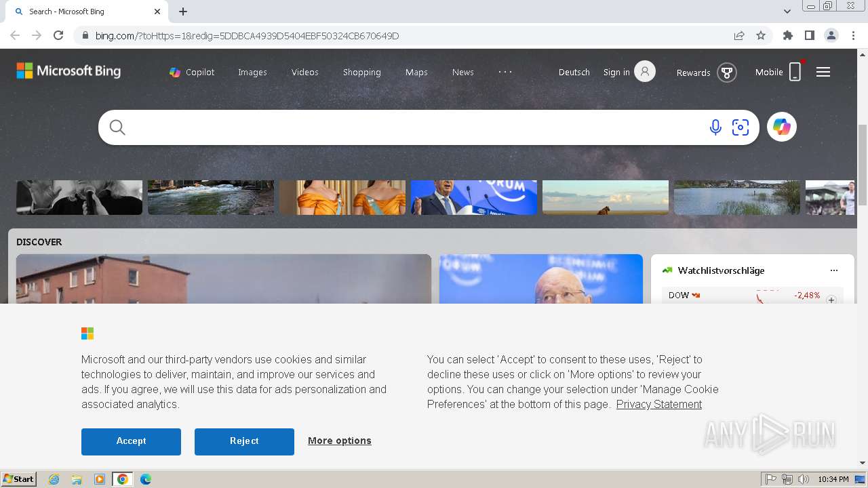Open Chrome extensions puzzle icon

point(788,35)
